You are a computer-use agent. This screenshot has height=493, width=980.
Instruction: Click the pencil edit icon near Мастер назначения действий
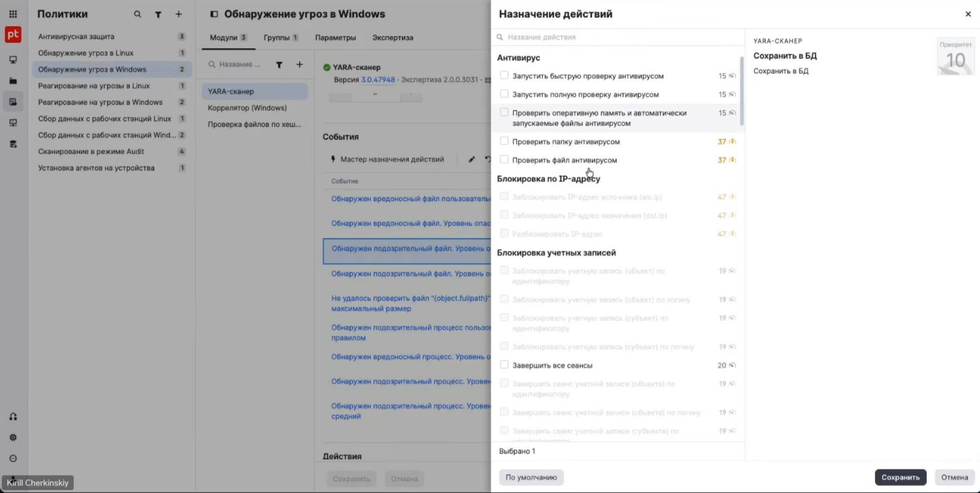(471, 159)
